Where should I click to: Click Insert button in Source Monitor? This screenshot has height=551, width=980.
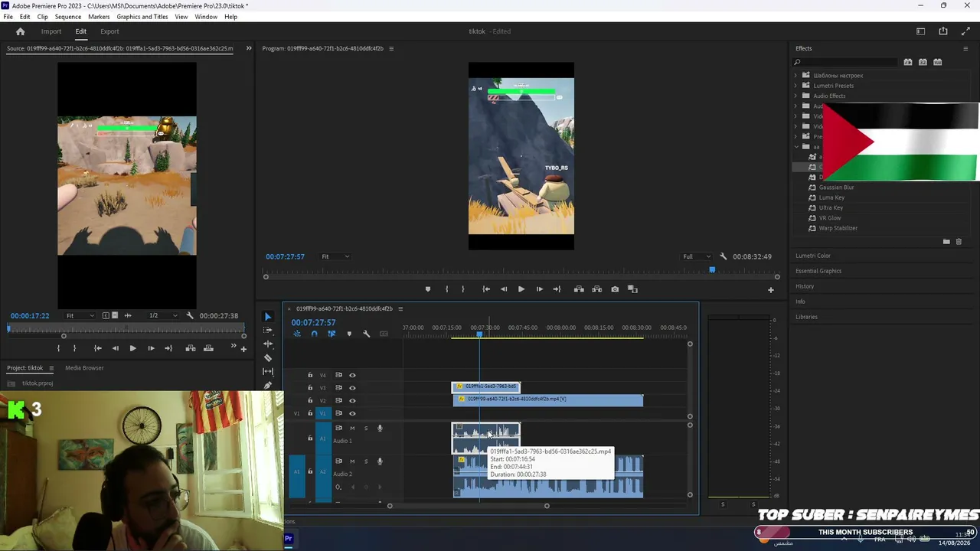tap(189, 348)
